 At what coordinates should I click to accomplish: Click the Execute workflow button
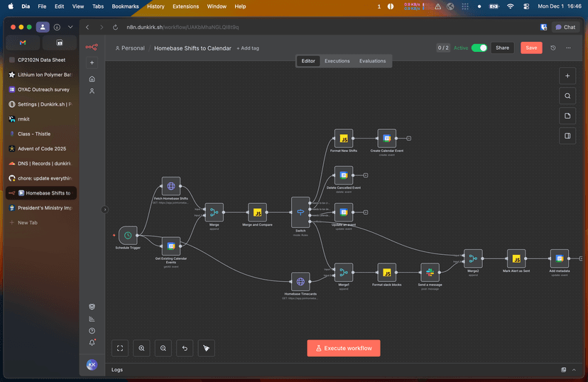click(344, 348)
